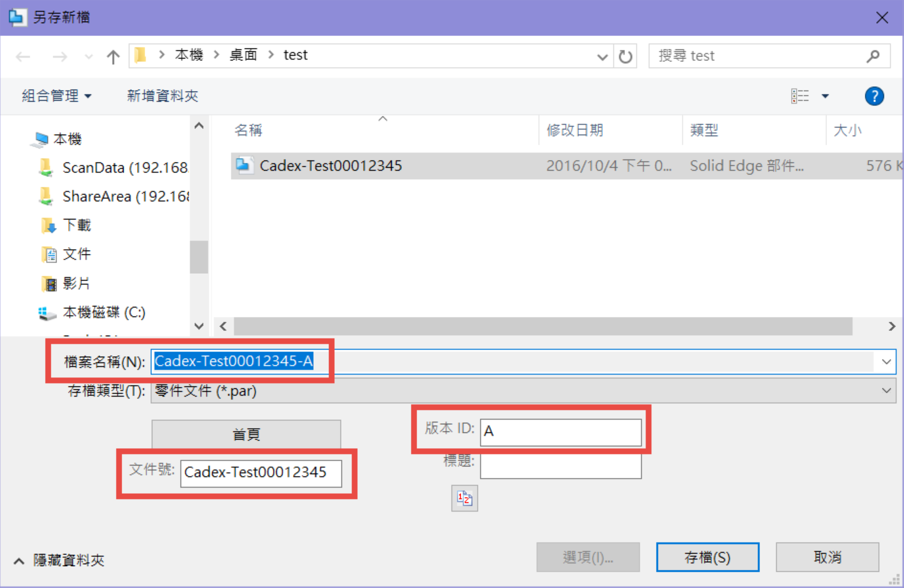Sort files by 修改日期 column
This screenshot has height=588, width=904.
point(575,130)
